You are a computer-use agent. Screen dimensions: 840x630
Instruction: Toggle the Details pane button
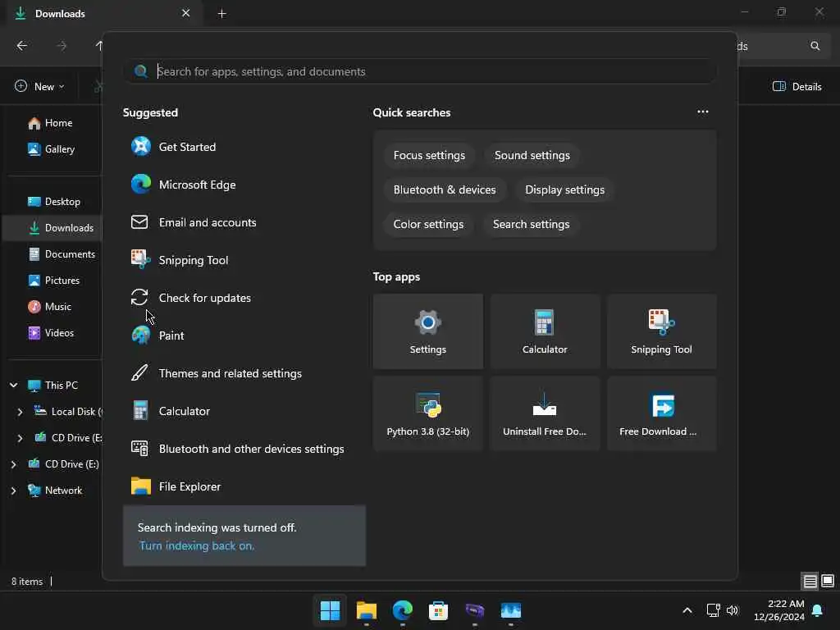797,87
